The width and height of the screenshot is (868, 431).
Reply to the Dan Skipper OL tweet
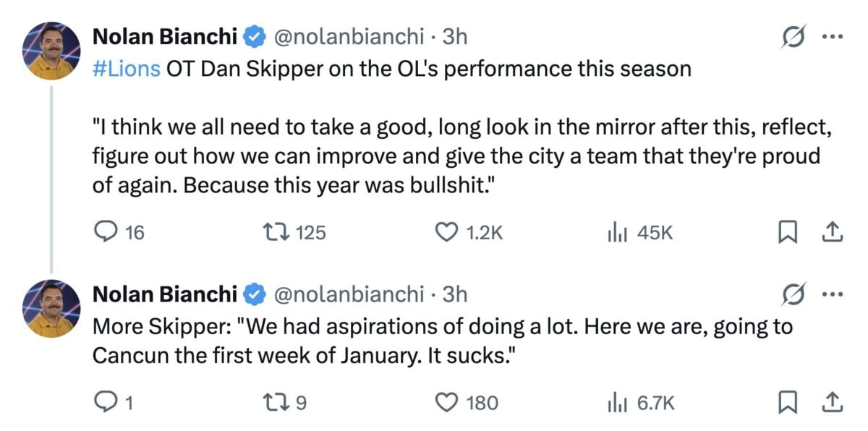pos(106,232)
